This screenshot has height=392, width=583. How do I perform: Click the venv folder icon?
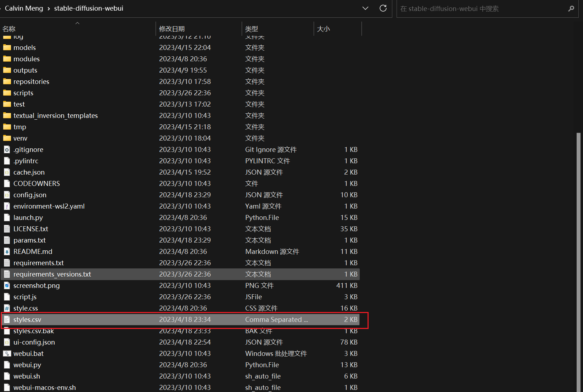coord(7,138)
